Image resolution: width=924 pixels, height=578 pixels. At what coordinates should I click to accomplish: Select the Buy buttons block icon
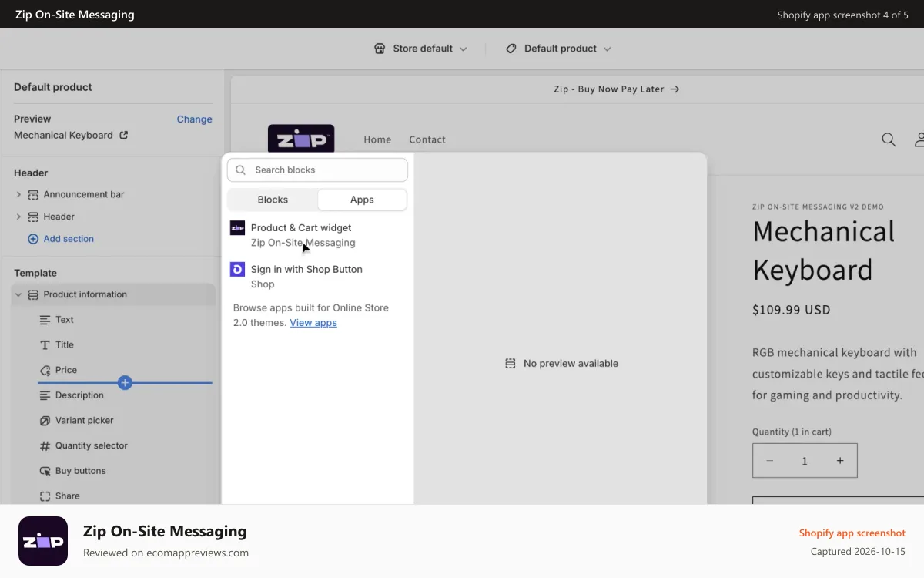tap(45, 471)
